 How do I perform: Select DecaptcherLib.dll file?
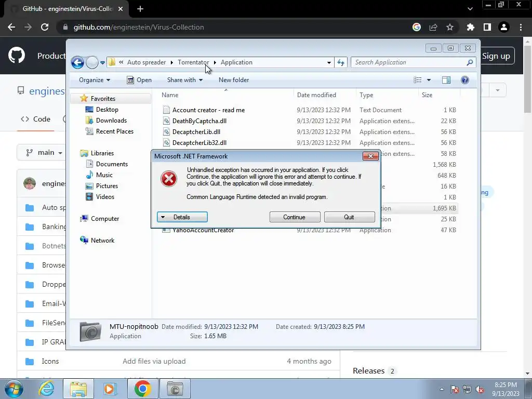coord(196,132)
